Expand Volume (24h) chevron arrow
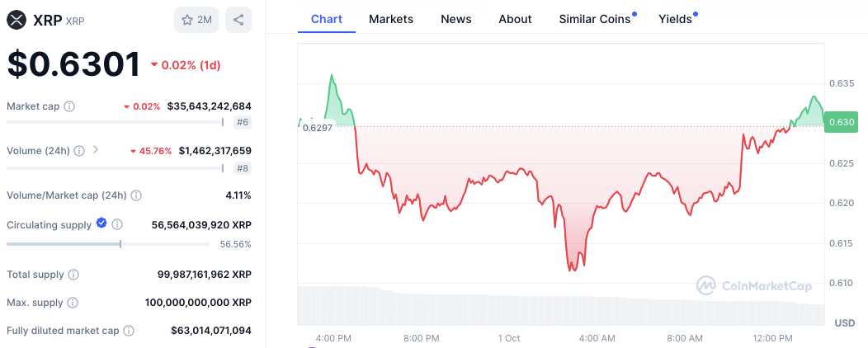 [96, 150]
